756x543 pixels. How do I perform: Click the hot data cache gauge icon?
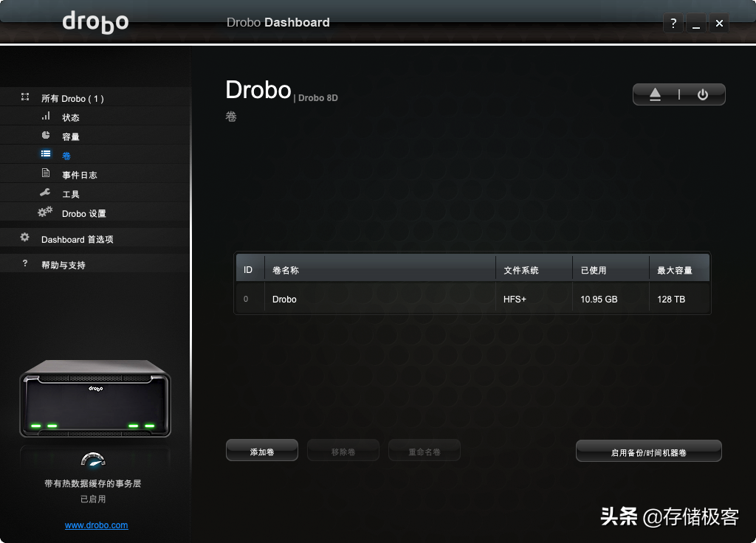pyautogui.click(x=93, y=460)
